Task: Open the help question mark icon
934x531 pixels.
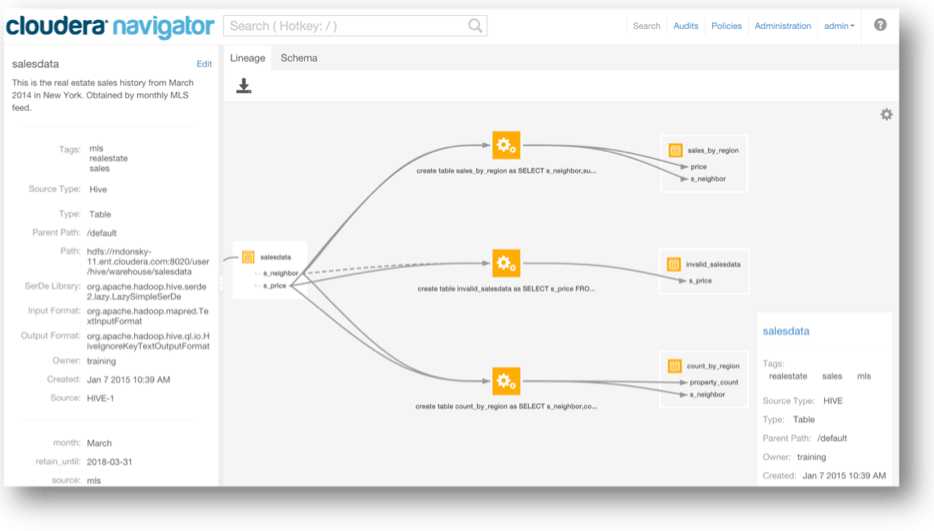Action: click(x=880, y=25)
